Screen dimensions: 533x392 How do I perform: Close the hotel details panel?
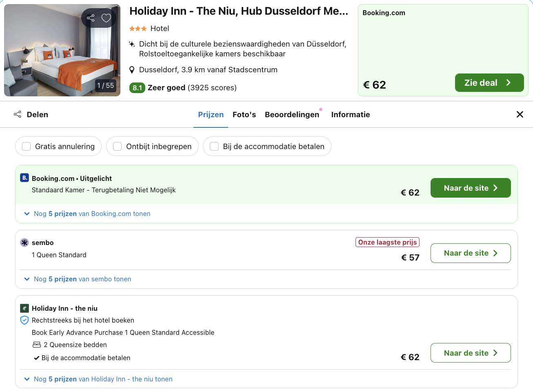[520, 114]
